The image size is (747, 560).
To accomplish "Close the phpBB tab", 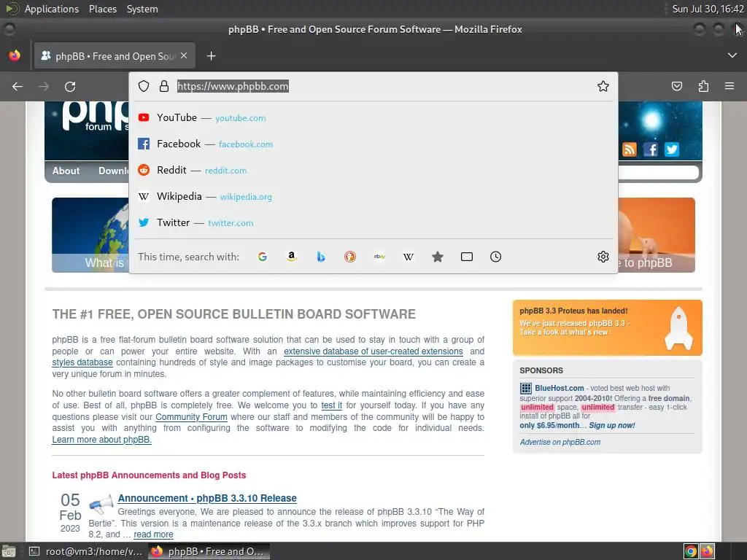I will pyautogui.click(x=184, y=55).
